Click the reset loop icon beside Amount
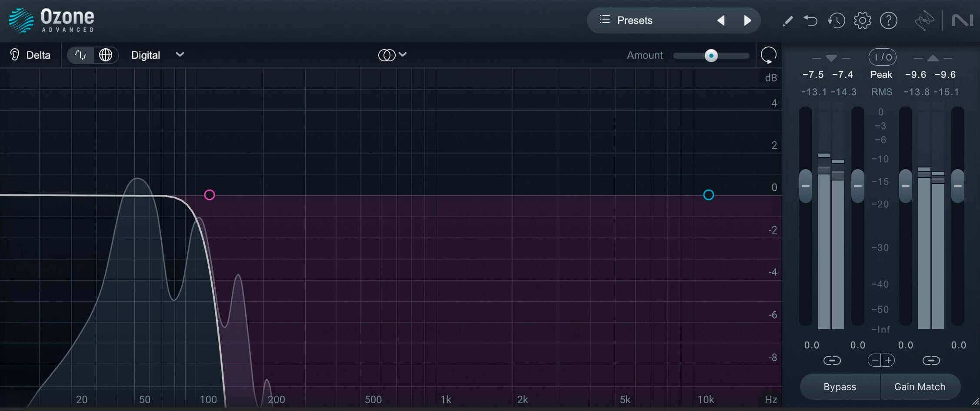This screenshot has height=411, width=980. tap(769, 55)
